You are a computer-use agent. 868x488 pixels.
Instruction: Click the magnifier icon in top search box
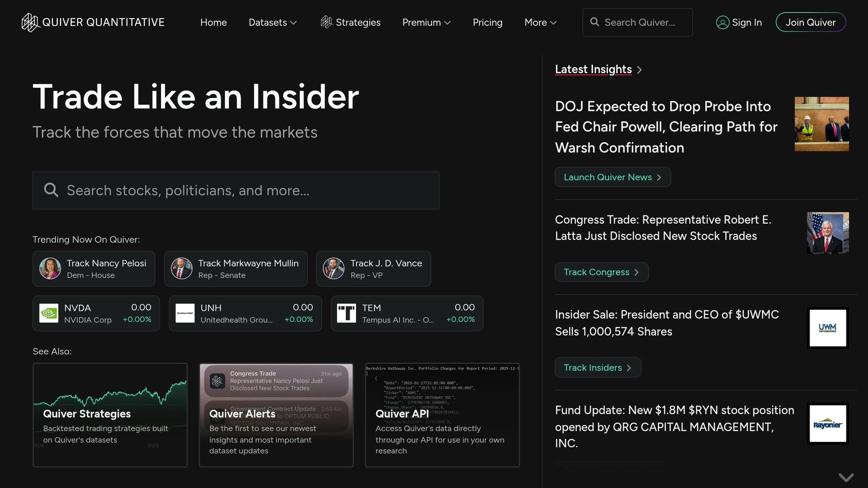pyautogui.click(x=595, y=22)
